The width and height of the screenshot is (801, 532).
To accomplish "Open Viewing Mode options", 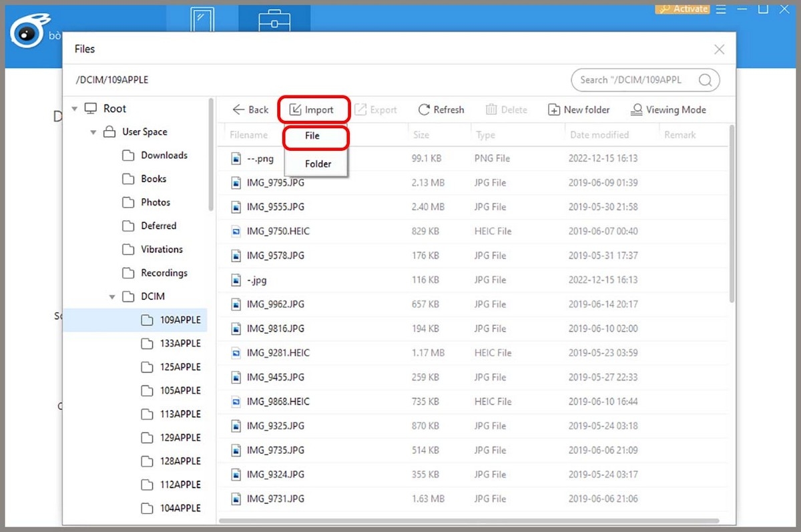I will coord(668,109).
